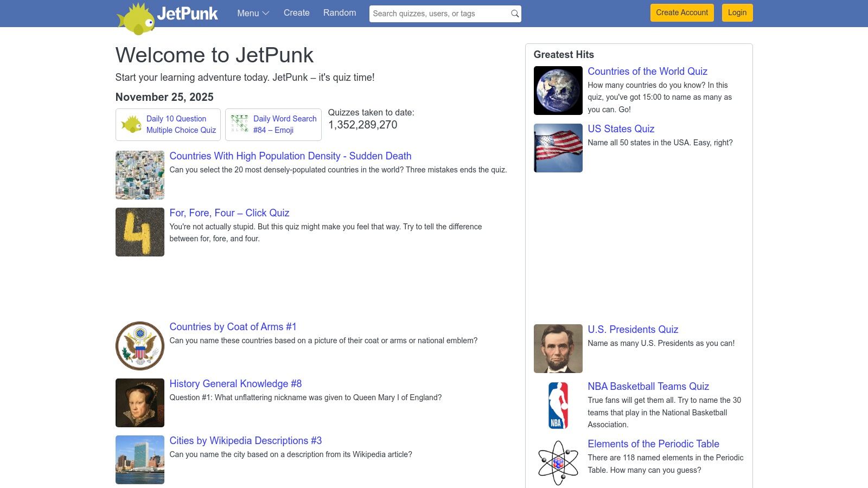Open Countries With High Population Density quiz
This screenshot has width=868, height=488.
click(x=290, y=156)
